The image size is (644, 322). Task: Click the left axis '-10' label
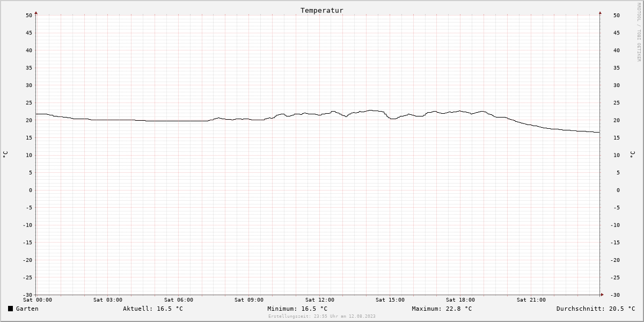(27, 225)
